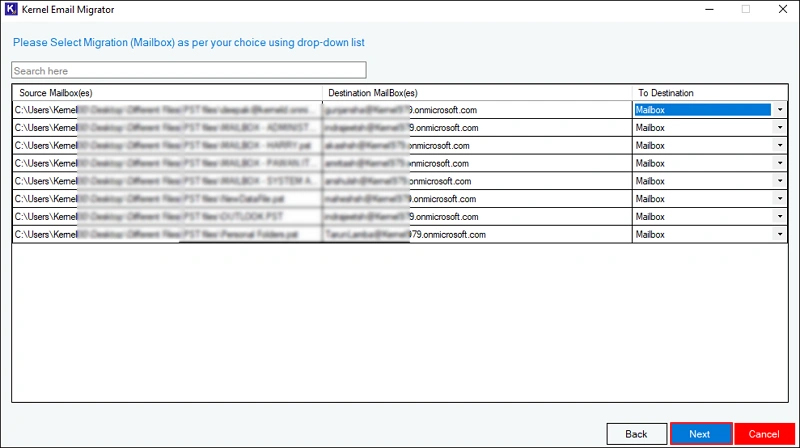Screen dimensions: 800x448
Task: Click the gunjansha destination mailbox cell
Action: [477, 110]
